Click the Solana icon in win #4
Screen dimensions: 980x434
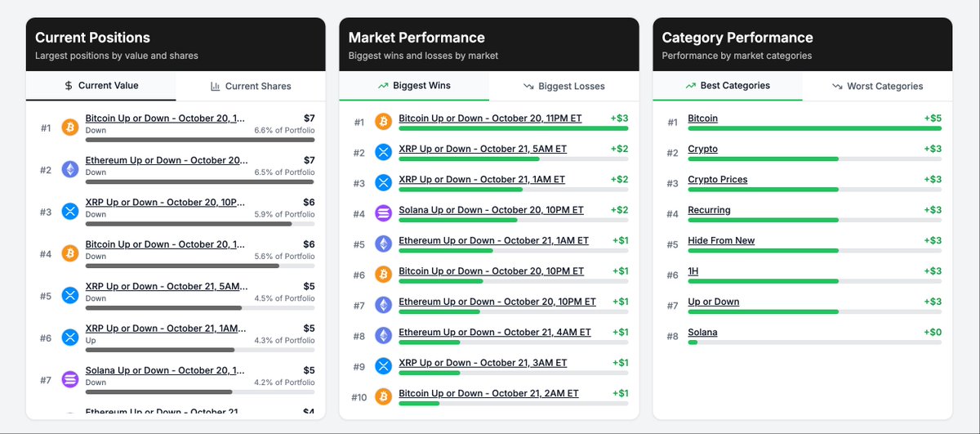click(x=383, y=213)
